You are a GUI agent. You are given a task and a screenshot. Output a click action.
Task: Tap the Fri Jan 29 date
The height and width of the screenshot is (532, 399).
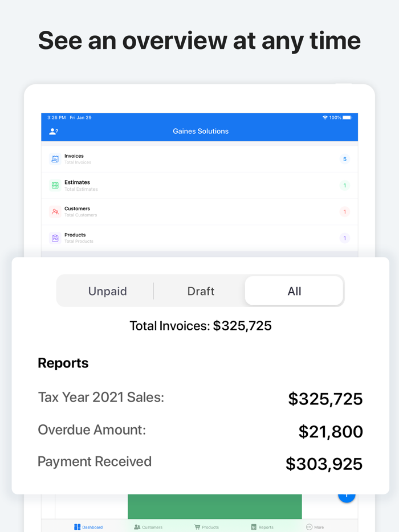80,117
